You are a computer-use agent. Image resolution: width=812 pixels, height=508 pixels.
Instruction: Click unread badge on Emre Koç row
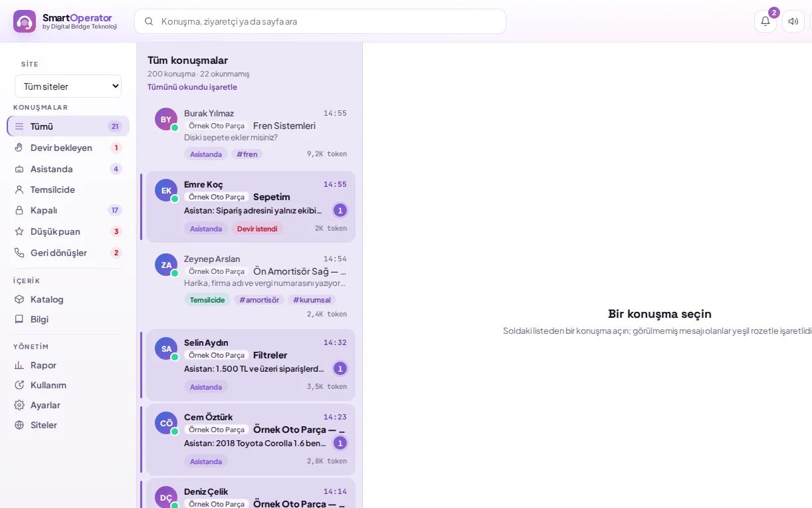[340, 210]
